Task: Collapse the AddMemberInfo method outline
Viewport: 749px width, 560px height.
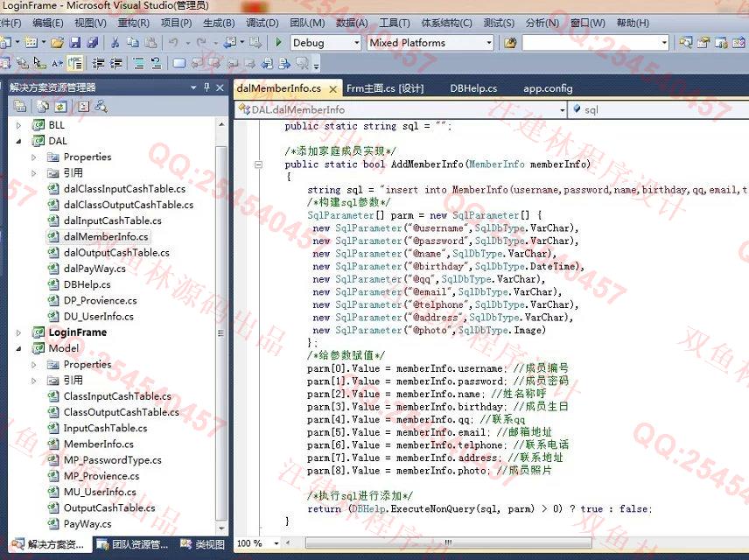Action: pyautogui.click(x=258, y=164)
